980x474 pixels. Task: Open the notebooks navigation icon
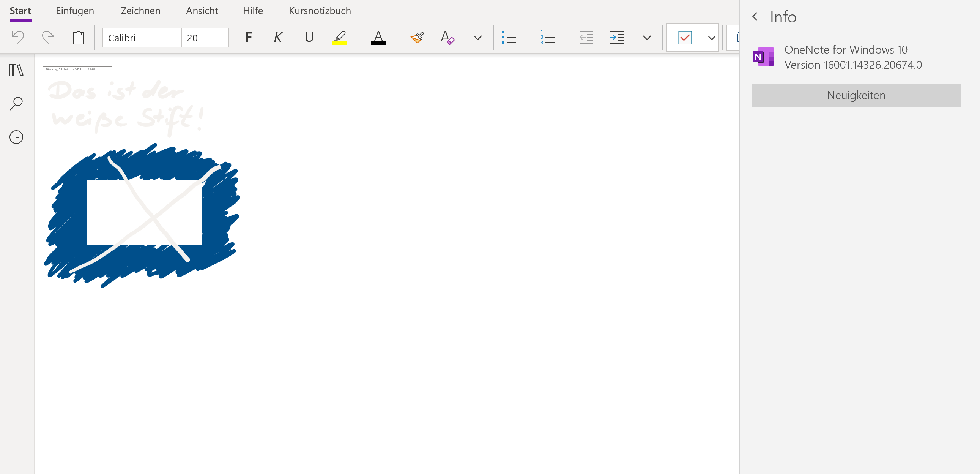tap(16, 70)
